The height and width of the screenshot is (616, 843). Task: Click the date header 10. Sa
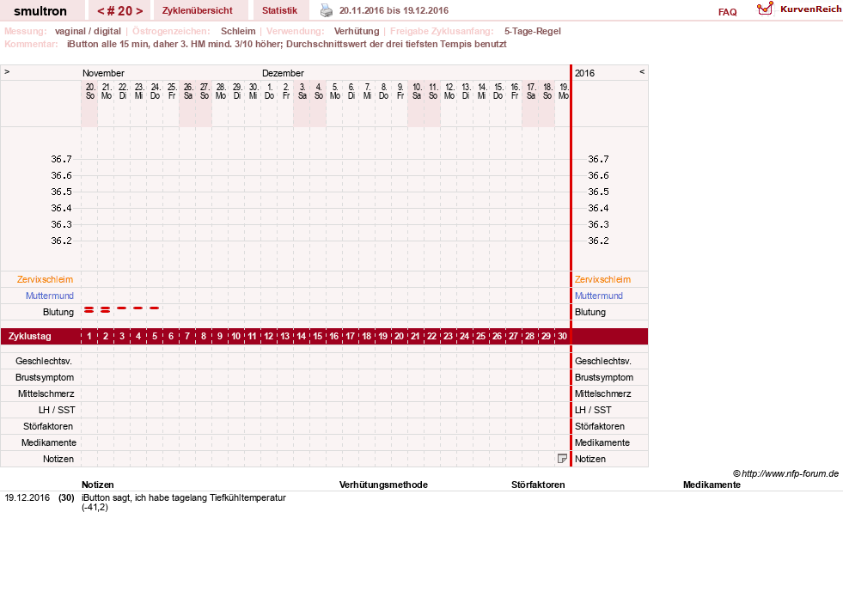point(417,91)
